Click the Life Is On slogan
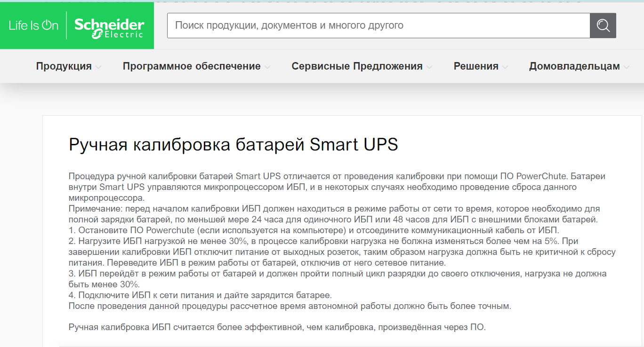The width and height of the screenshot is (644, 347). 33,25
